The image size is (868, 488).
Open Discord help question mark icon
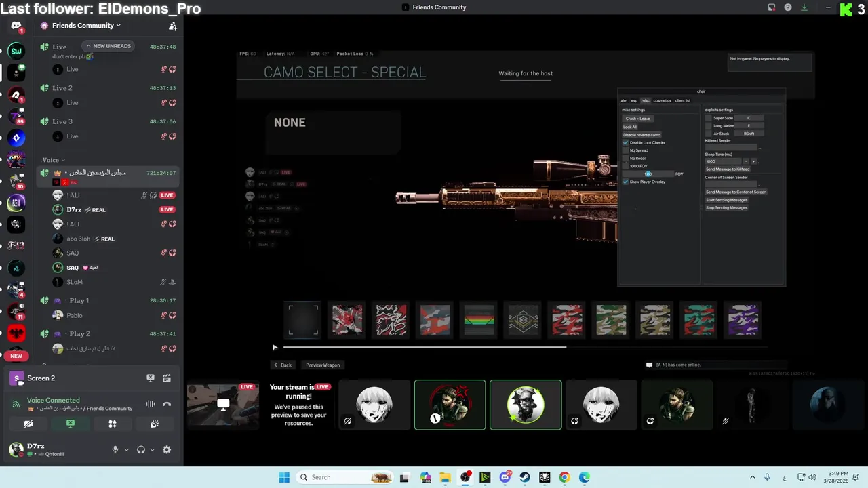788,7
